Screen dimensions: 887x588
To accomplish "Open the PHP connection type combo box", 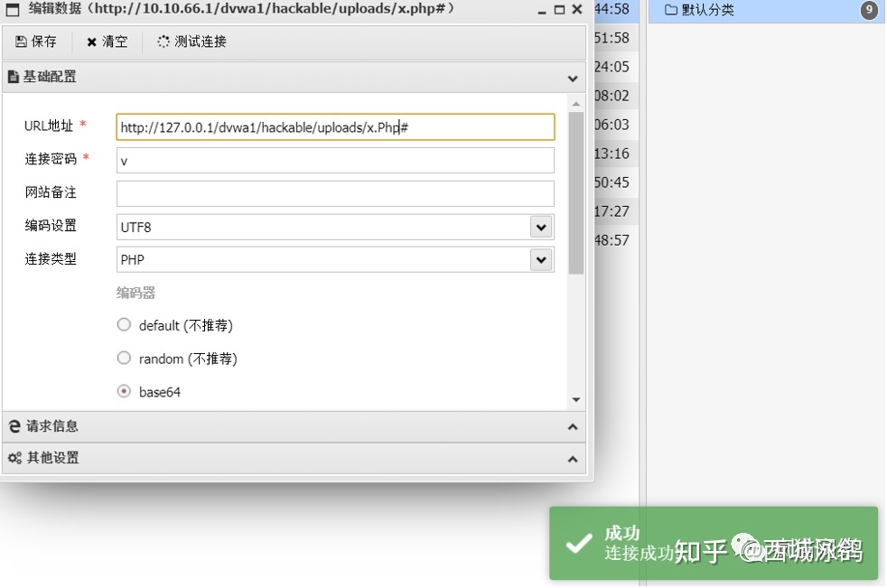I will click(x=335, y=260).
